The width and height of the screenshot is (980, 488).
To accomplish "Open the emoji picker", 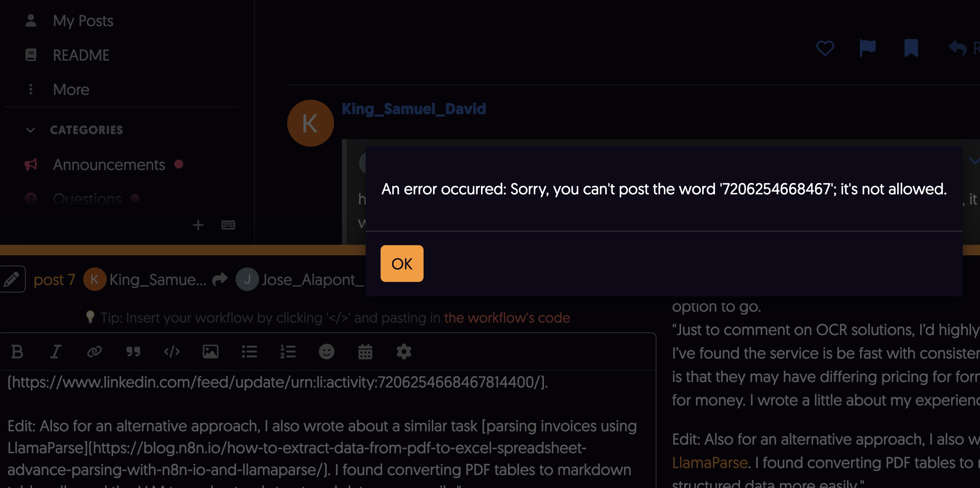I will point(326,352).
